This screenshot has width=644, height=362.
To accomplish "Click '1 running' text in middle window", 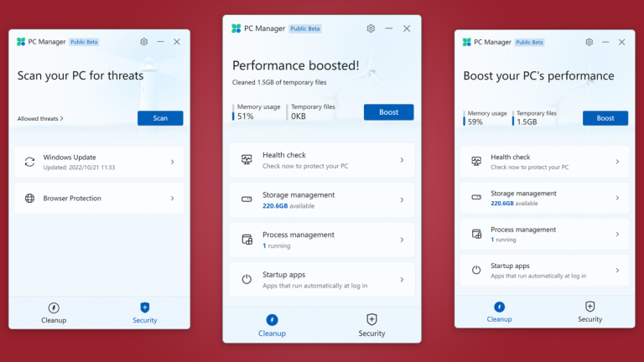I will tap(277, 246).
